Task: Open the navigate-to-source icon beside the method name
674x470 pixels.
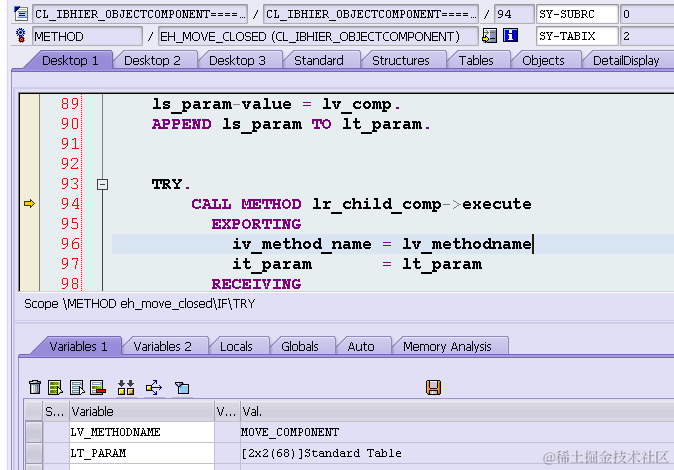Action: [489, 36]
